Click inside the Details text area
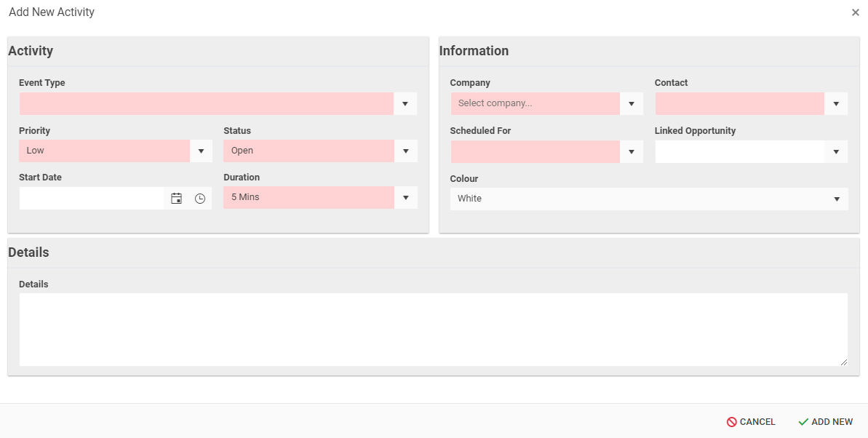Screen dimensions: 868x438 (433, 330)
